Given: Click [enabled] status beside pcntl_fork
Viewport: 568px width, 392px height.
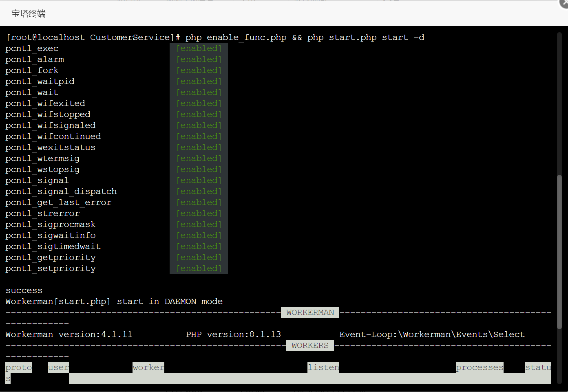Looking at the screenshot, I should click(199, 70).
